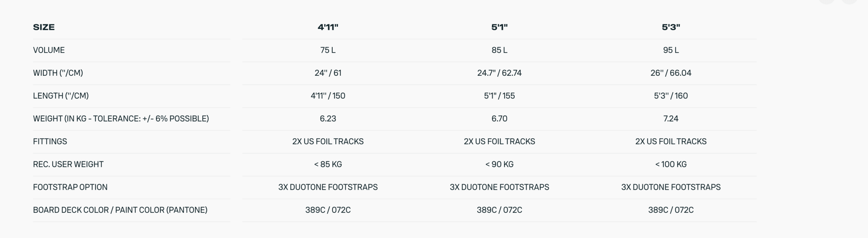
Task: Select the 6.70 weight value
Action: pos(499,118)
